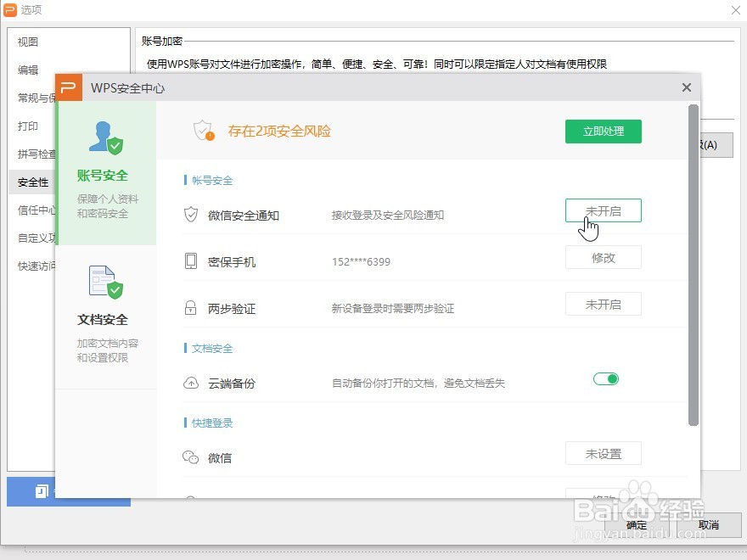Screen dimensions: 747x560
Task: Click the 152****6399 phone number
Action: pos(361,261)
